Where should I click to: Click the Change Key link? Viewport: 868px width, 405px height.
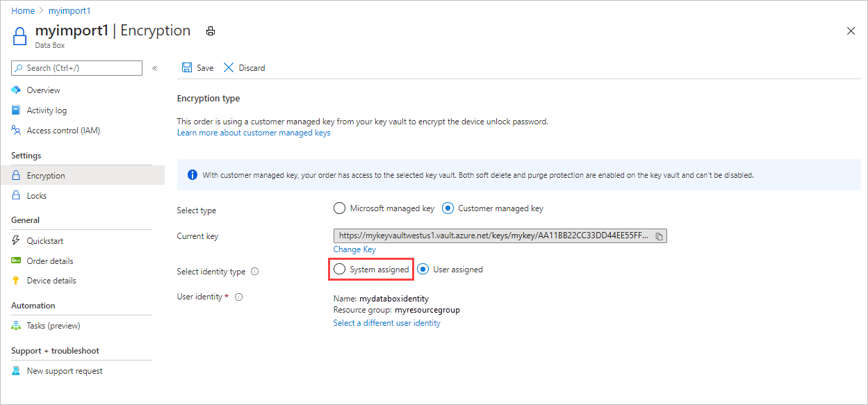tap(354, 249)
